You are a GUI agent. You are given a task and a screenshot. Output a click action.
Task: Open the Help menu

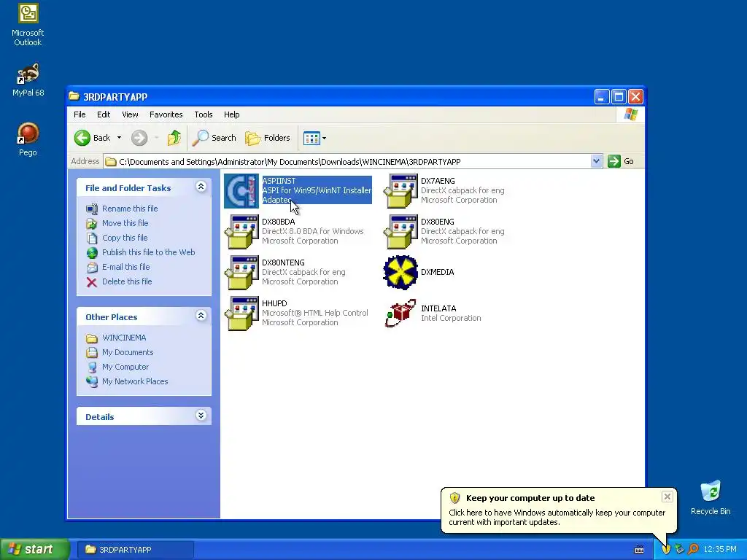click(231, 114)
